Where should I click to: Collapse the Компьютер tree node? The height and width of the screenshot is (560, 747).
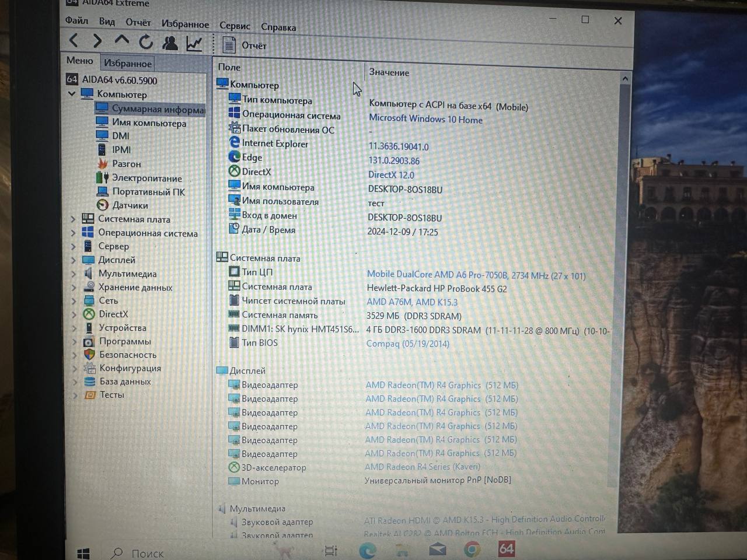click(72, 93)
